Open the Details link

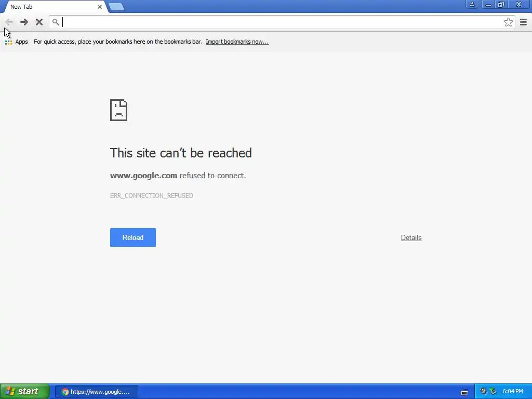point(411,237)
